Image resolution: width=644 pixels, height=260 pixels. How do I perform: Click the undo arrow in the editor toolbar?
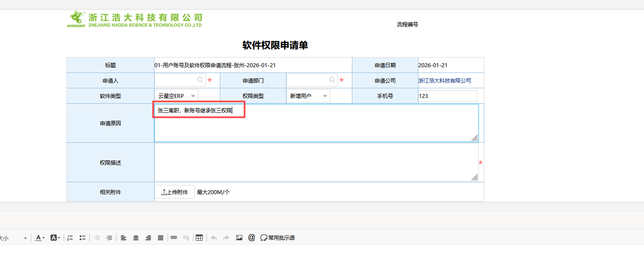click(214, 238)
